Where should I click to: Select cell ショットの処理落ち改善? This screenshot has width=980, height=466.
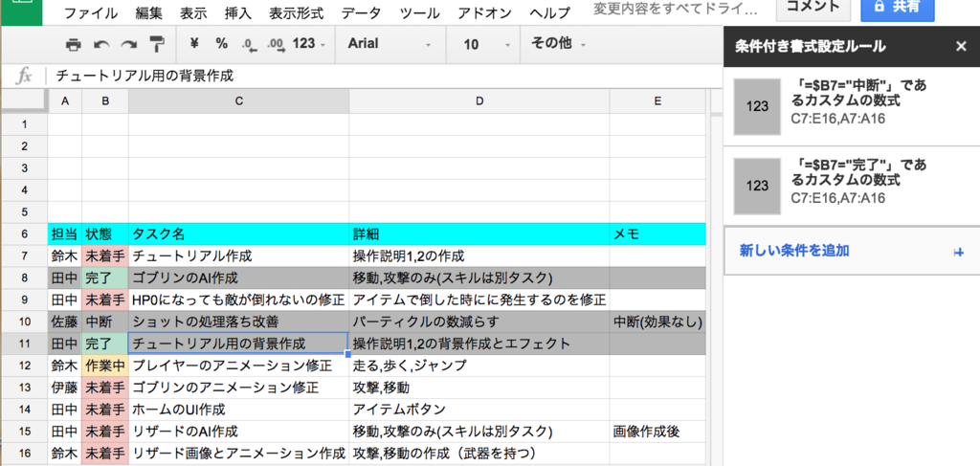tap(238, 322)
